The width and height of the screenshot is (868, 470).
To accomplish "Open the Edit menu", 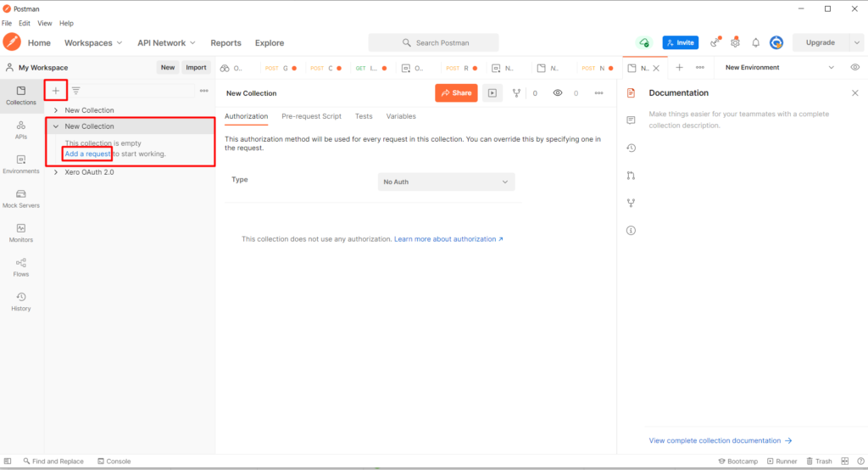I will tap(25, 23).
